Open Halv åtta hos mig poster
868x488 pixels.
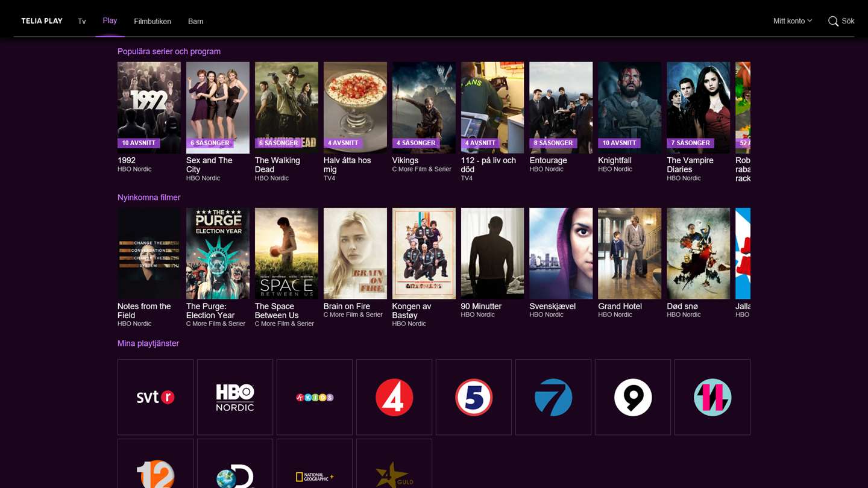pos(355,108)
